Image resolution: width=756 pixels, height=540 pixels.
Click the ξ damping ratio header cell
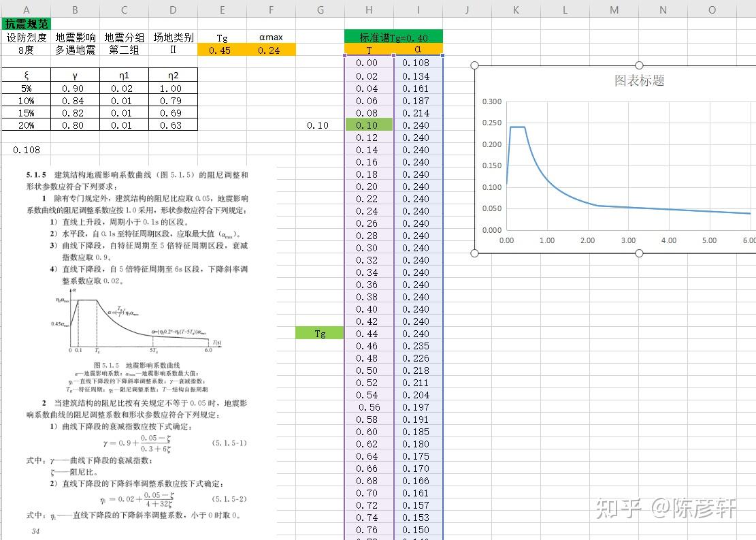pos(25,76)
